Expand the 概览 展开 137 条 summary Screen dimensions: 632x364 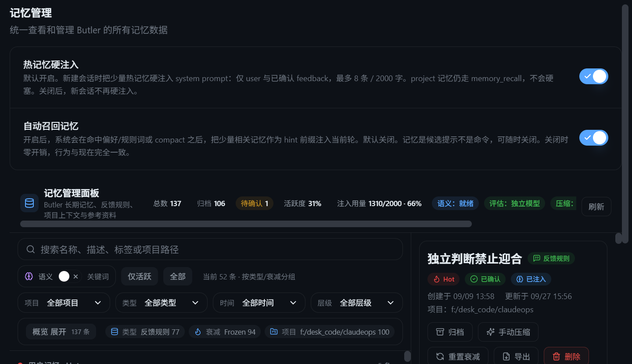tap(61, 332)
